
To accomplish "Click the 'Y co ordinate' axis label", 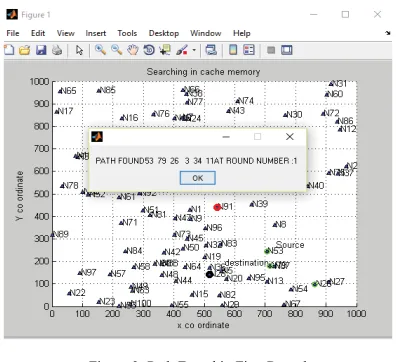I will pyautogui.click(x=19, y=196).
